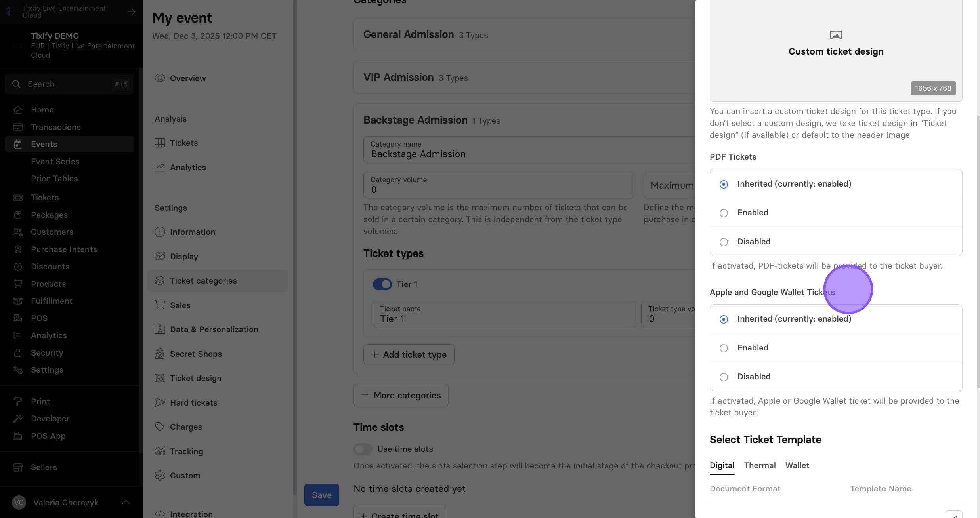Expand the General Admission category
The width and height of the screenshot is (980, 518).
coord(524,34)
